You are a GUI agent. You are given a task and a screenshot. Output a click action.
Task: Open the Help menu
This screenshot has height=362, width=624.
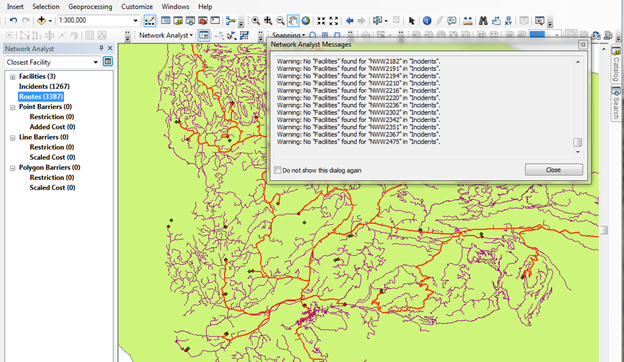[205, 7]
